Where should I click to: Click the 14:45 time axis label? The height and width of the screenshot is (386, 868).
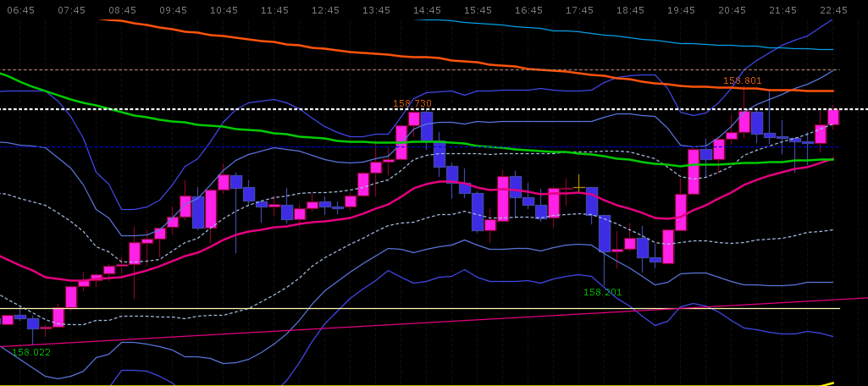427,10
